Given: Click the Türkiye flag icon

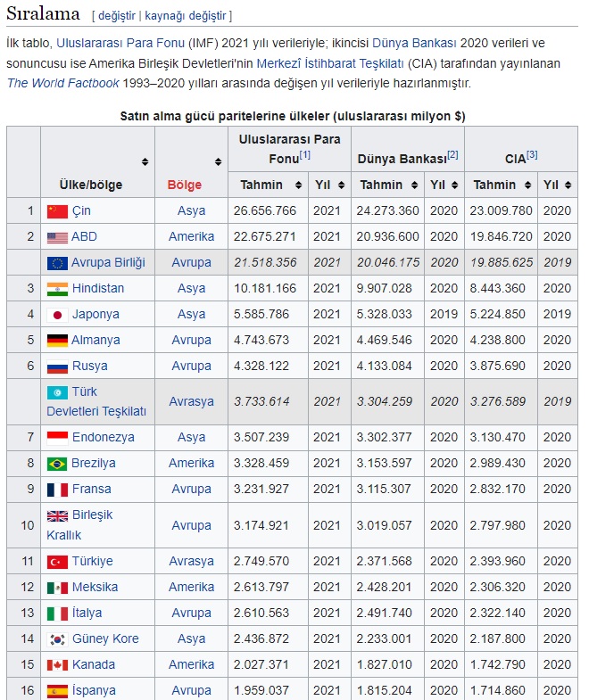Looking at the screenshot, I should point(57,562).
